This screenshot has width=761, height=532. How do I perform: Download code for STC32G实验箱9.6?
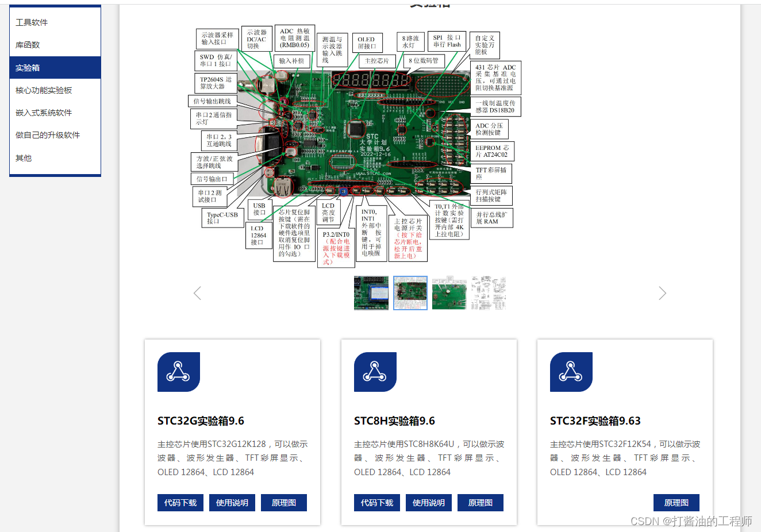180,503
